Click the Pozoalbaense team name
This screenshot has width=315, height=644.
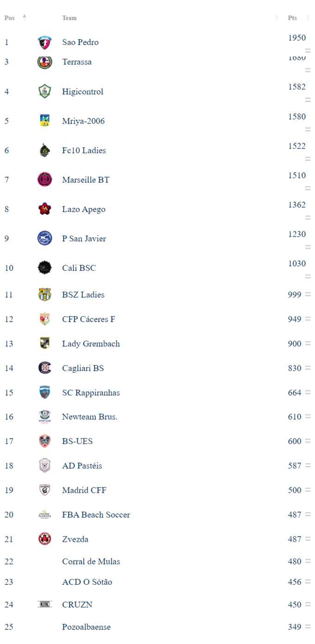pos(86,627)
